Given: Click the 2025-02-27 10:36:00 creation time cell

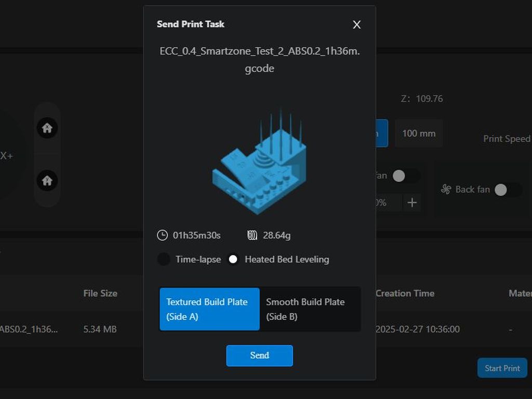Looking at the screenshot, I should click(x=418, y=329).
